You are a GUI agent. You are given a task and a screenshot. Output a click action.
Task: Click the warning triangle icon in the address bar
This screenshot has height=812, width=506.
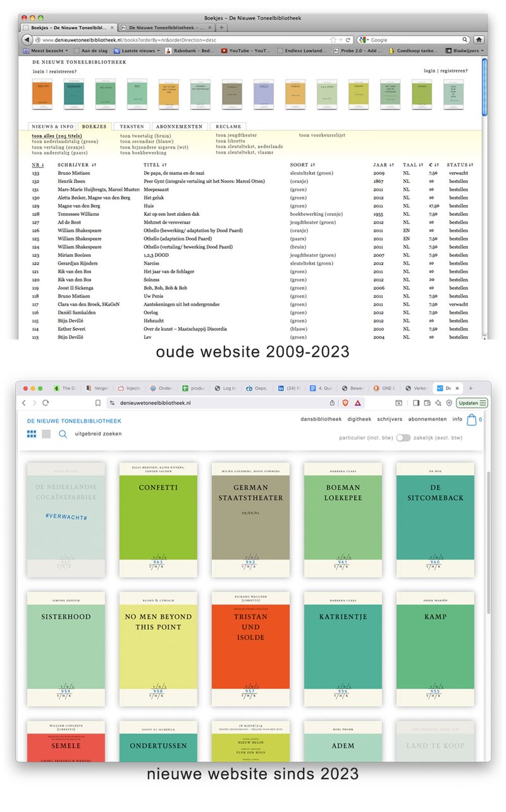tap(358, 403)
